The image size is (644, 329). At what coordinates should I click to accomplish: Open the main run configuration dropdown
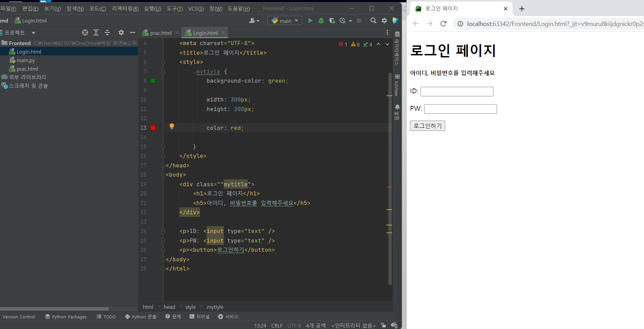(285, 20)
